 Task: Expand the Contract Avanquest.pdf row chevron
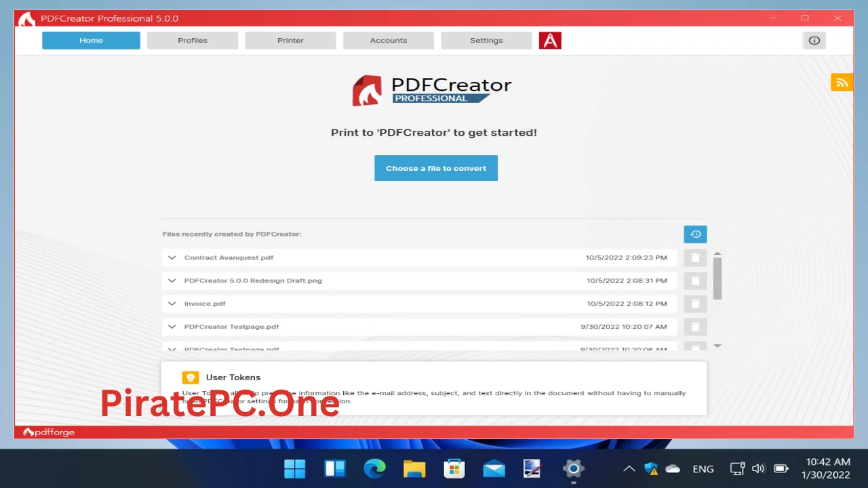coord(172,258)
